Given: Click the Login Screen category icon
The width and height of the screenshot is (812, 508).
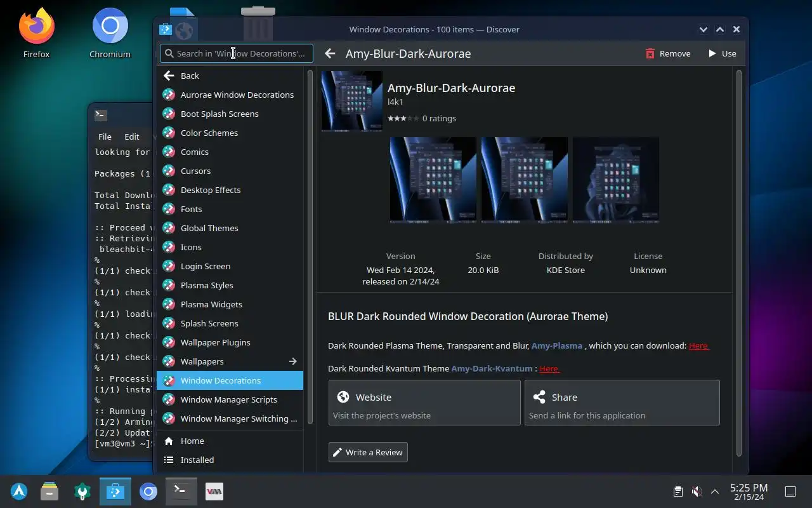Looking at the screenshot, I should point(169,266).
